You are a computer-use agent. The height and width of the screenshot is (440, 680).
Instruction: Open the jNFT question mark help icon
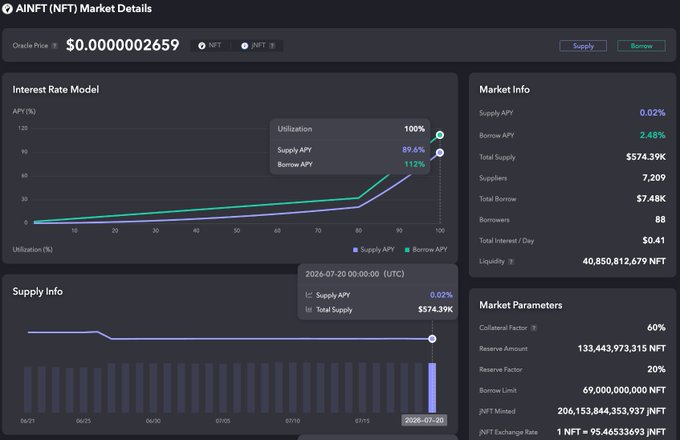pos(272,46)
